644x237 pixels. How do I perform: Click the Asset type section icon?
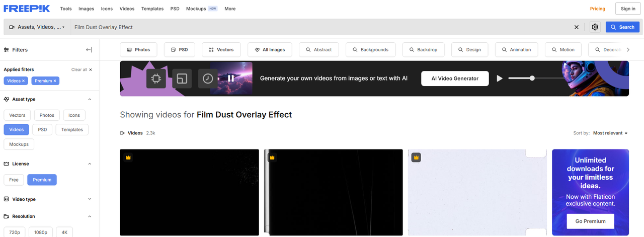pos(7,99)
